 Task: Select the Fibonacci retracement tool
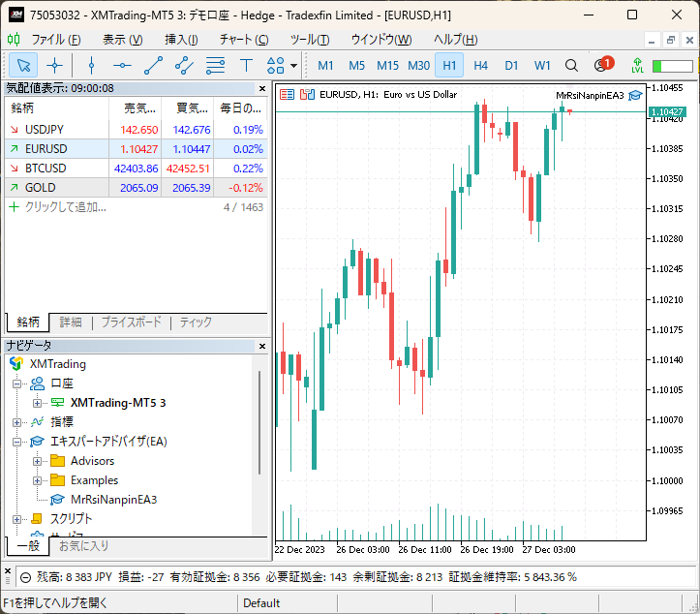coord(215,66)
